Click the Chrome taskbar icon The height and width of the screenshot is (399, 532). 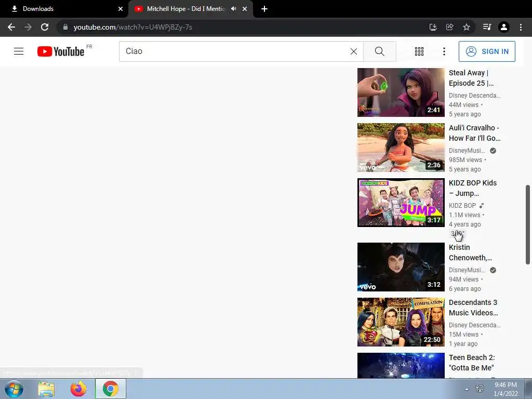point(111,389)
